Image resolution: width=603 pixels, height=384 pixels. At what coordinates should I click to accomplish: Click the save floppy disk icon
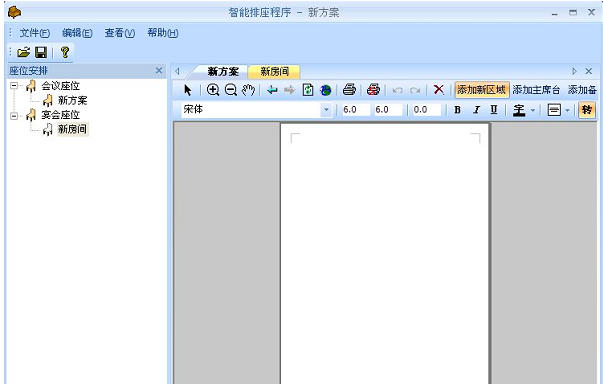point(41,52)
